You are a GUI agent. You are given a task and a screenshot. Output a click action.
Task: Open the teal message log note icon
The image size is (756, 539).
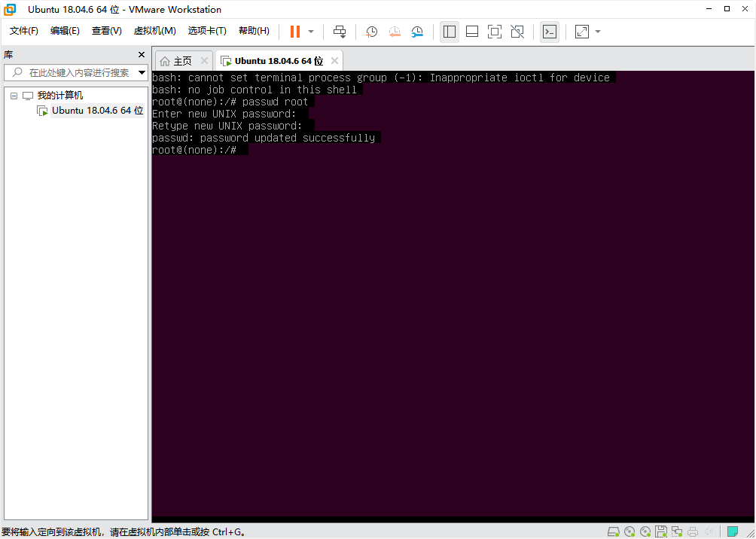point(733,531)
